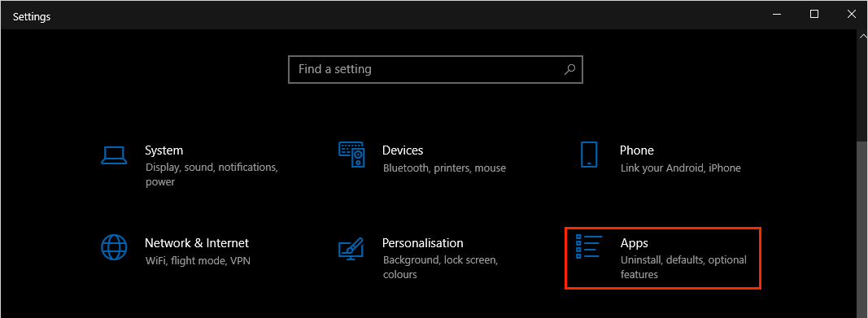Screen dimensions: 868x318
Task: Click "Uninstall, defaults, optional features" description
Action: tap(683, 267)
